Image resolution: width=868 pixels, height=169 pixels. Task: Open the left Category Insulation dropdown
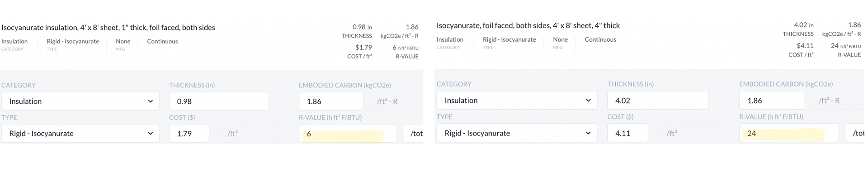pyautogui.click(x=80, y=101)
